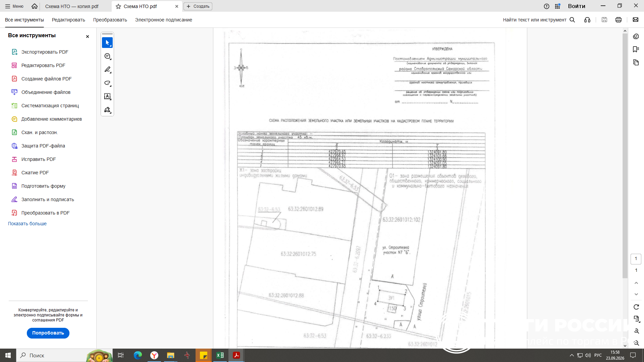Click the vertical document scrollbar

tap(625, 156)
